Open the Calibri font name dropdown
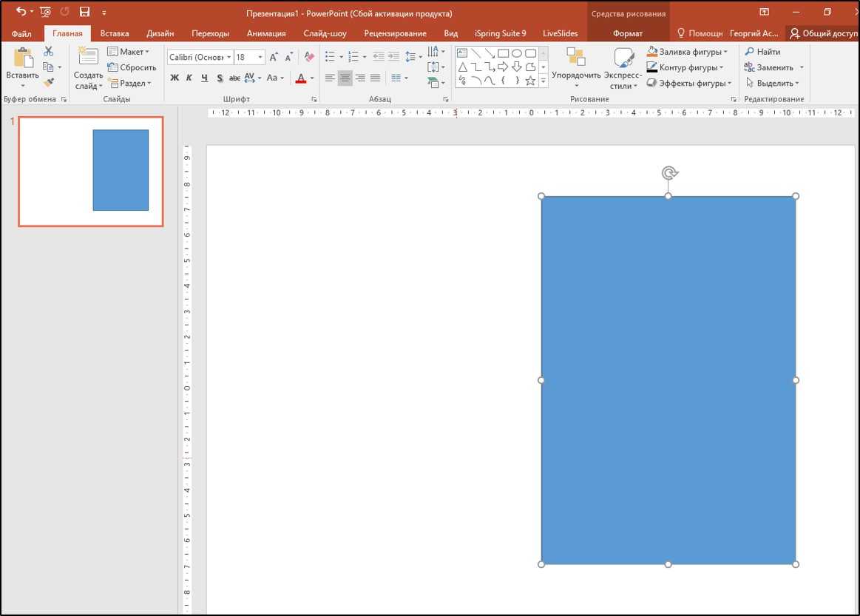The height and width of the screenshot is (616, 860). click(200, 57)
